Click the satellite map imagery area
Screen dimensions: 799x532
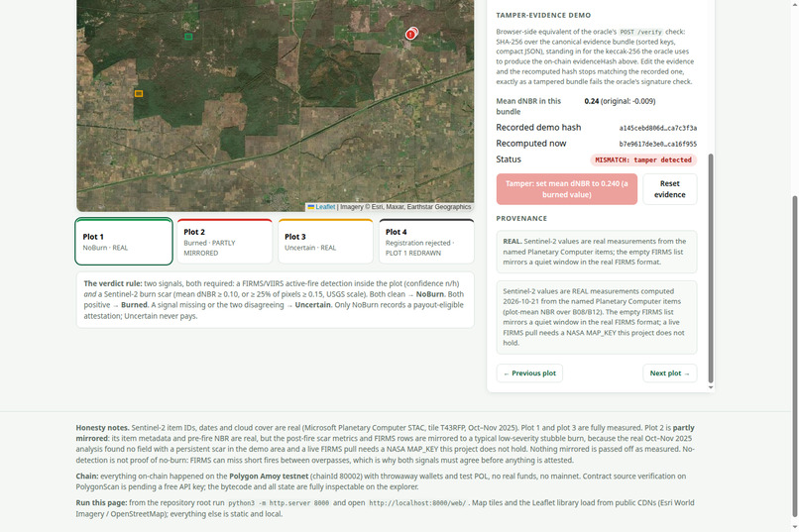(x=276, y=104)
